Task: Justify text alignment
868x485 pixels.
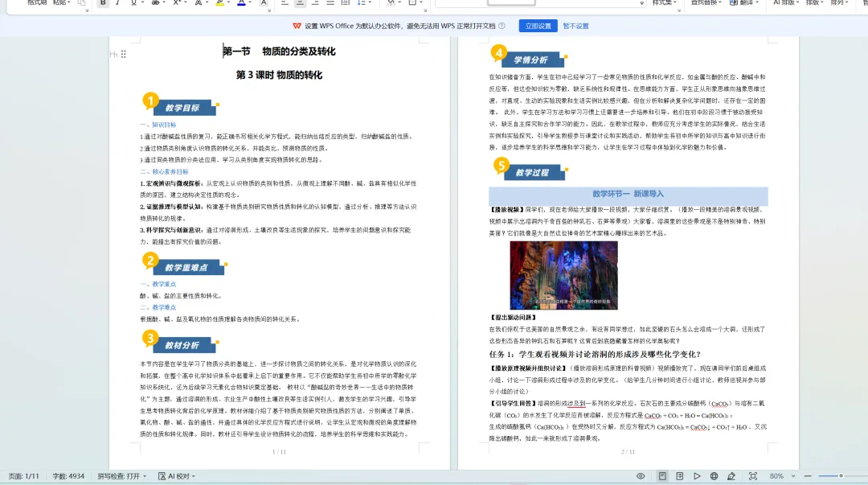Action: pyautogui.click(x=330, y=2)
